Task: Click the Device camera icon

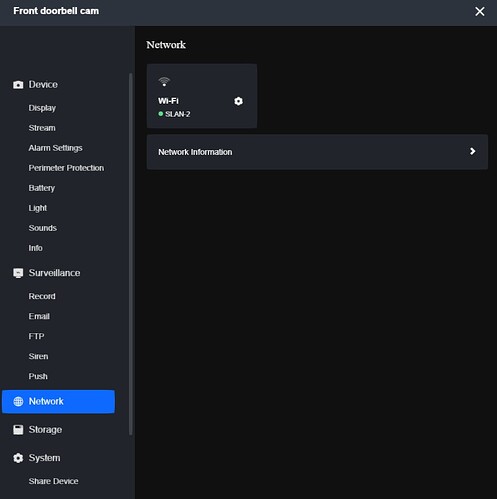Action: click(18, 85)
